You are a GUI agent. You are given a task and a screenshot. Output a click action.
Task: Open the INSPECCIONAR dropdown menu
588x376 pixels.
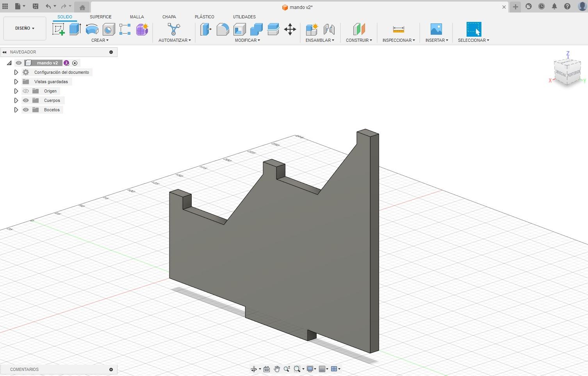[399, 40]
